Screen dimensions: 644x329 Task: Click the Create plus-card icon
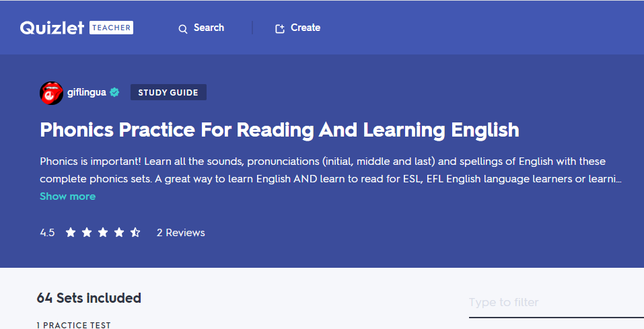(x=280, y=28)
